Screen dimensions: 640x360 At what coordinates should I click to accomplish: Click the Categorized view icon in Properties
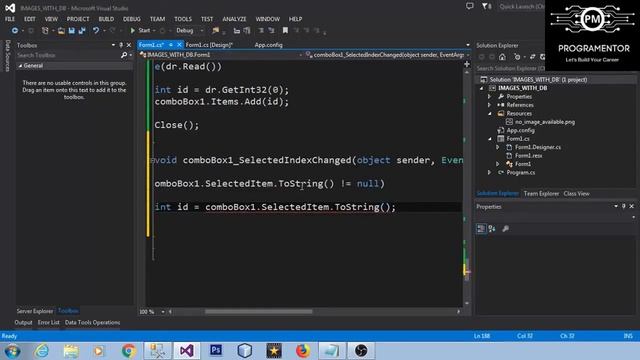click(481, 229)
